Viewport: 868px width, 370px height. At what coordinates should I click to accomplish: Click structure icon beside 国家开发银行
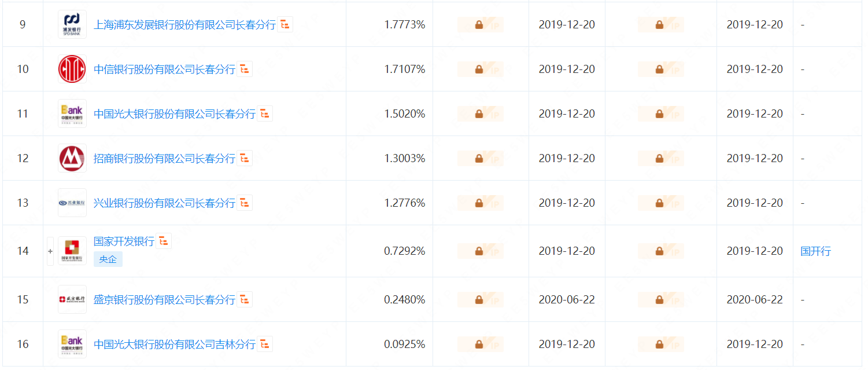coord(164,241)
